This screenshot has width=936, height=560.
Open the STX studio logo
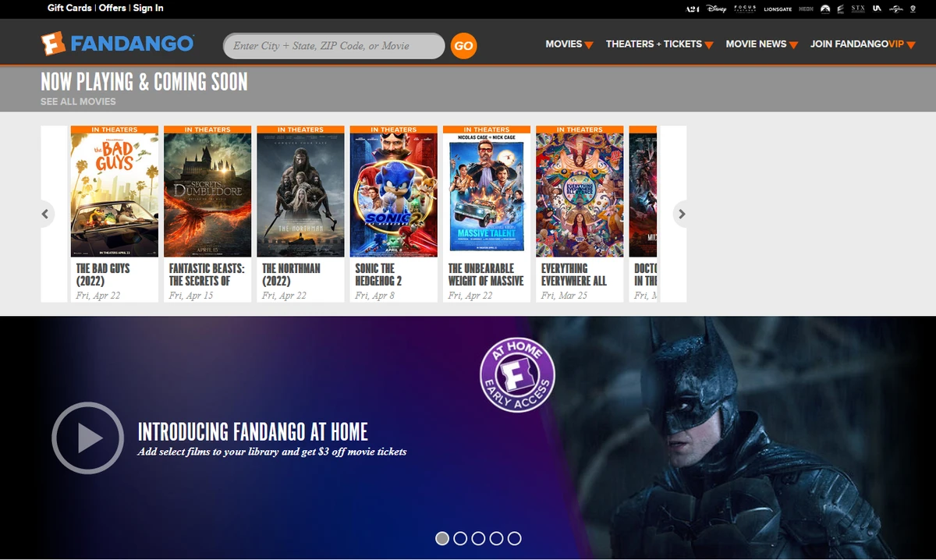point(858,9)
